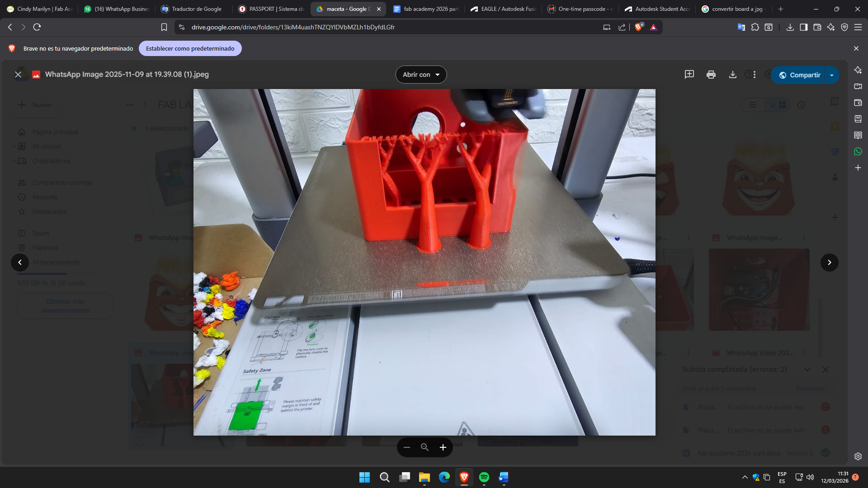Open more actions three-dot menu

click(755, 75)
